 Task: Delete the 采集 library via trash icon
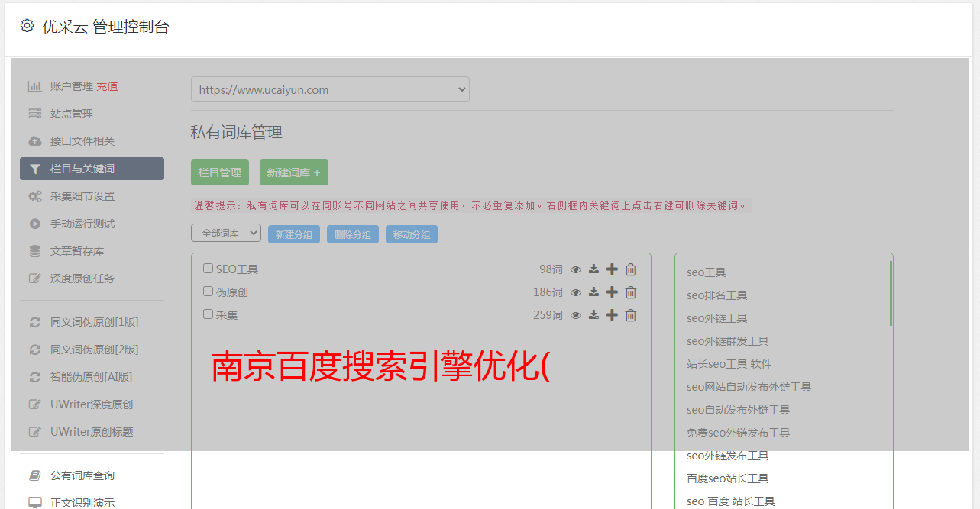coord(631,315)
